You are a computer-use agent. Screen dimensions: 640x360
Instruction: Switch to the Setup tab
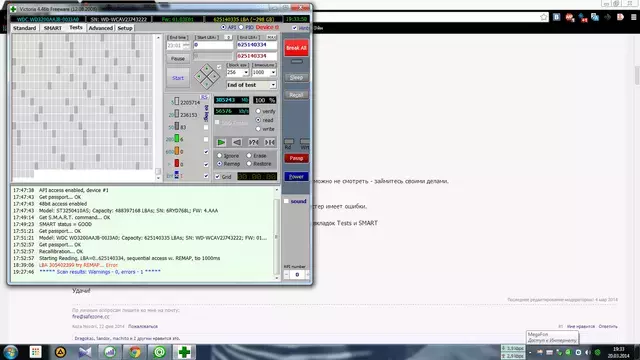point(125,28)
